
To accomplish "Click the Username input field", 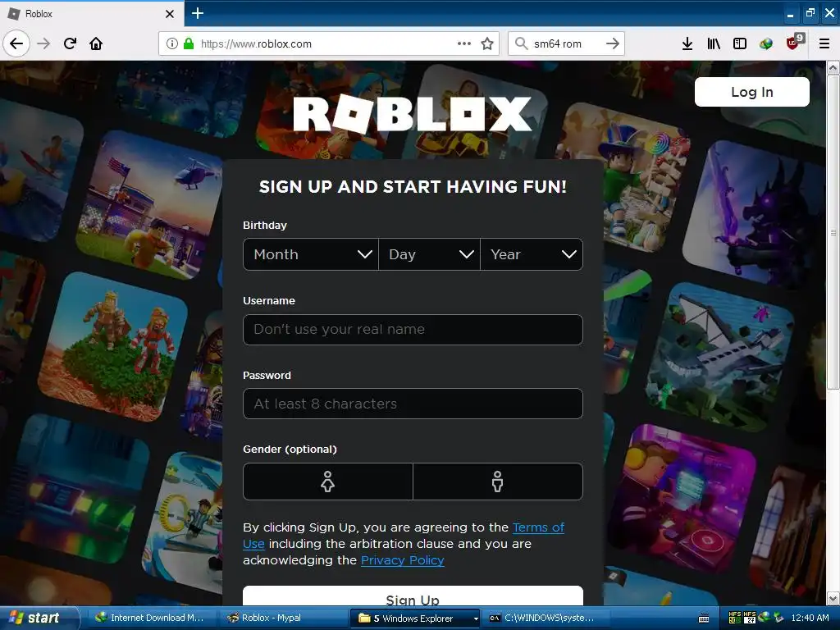I will pyautogui.click(x=413, y=330).
